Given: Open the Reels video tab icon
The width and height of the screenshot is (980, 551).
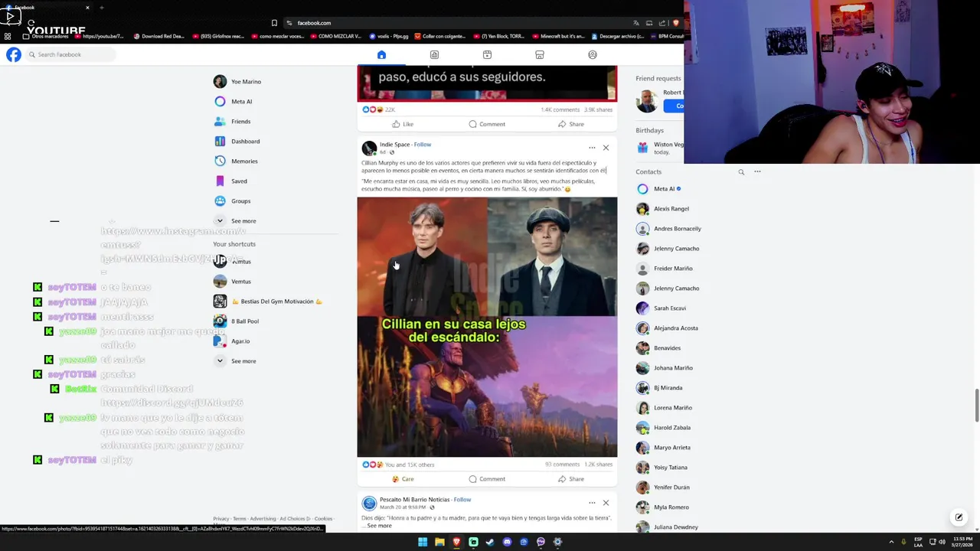Looking at the screenshot, I should click(x=487, y=54).
